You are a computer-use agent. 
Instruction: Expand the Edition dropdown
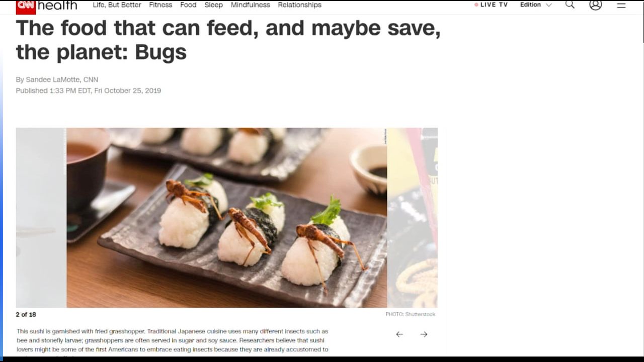point(536,5)
